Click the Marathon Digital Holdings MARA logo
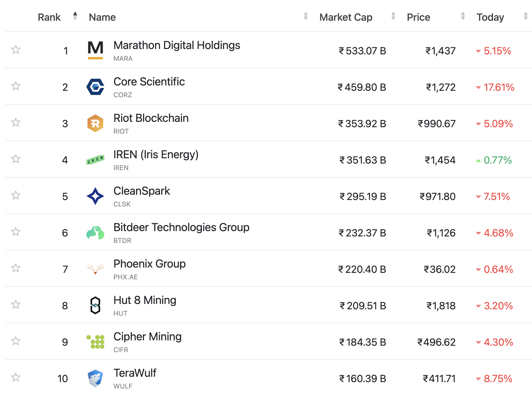This screenshot has width=532, height=395. pyautogui.click(x=95, y=50)
